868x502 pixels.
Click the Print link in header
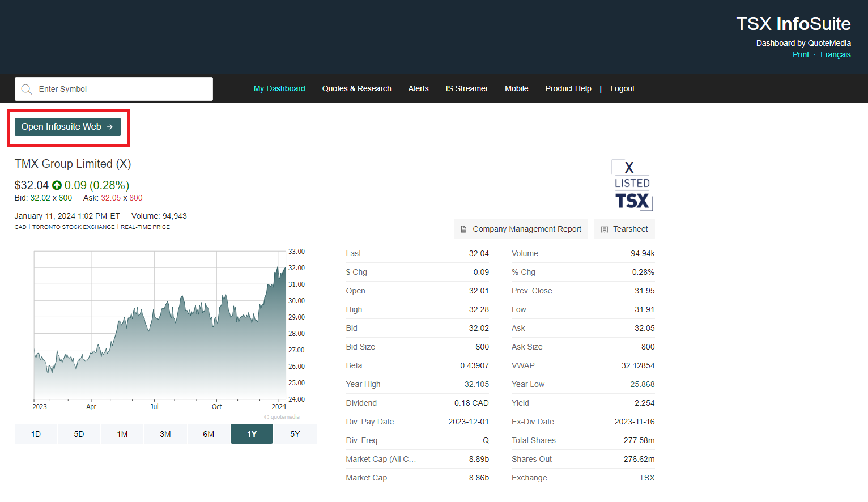pos(801,54)
